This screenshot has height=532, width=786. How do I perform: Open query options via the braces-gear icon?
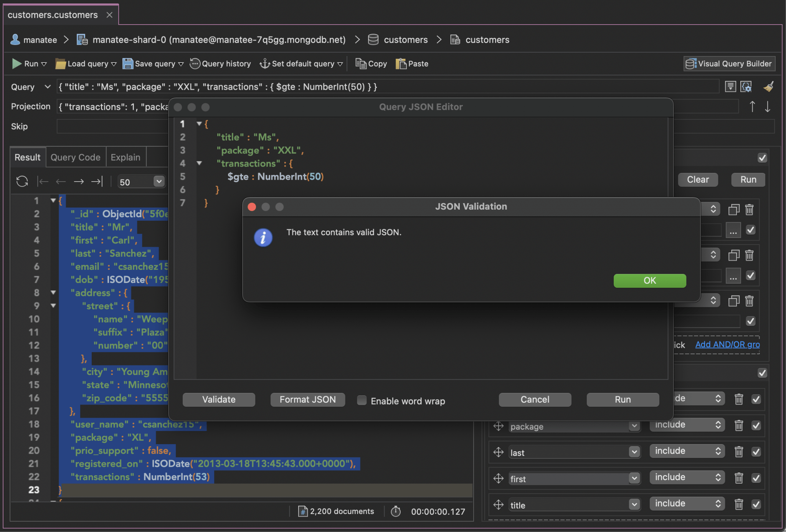[746, 86]
